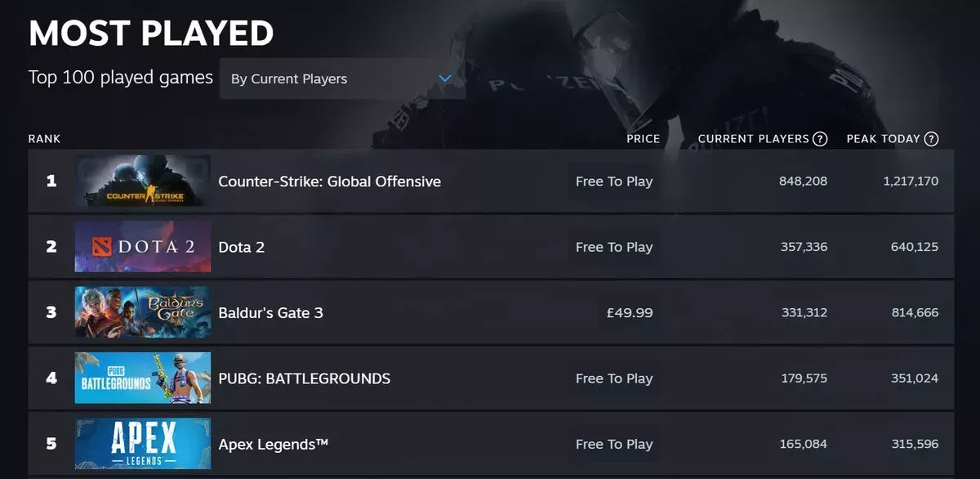Viewport: 980px width, 479px height.
Task: Open the PUBG Battlegrounds thumbnail image
Action: 143,378
